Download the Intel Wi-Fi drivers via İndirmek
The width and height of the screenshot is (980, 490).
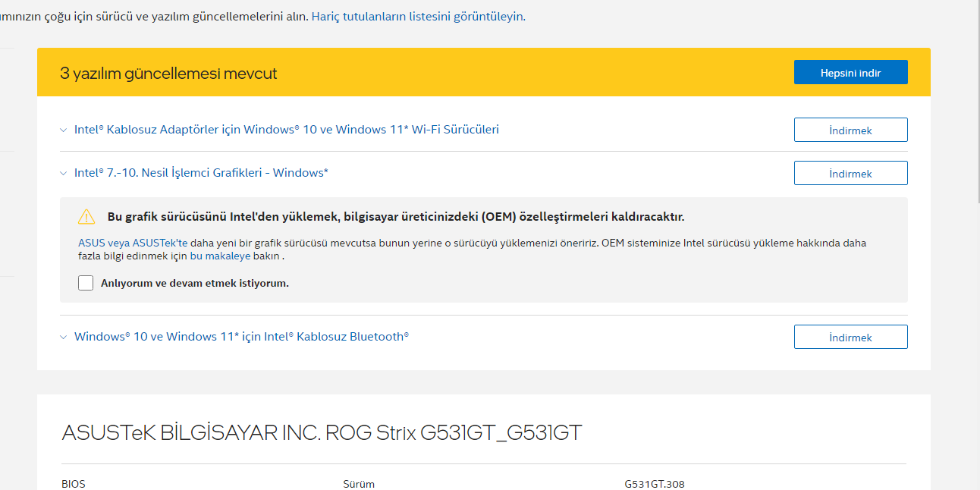point(850,130)
